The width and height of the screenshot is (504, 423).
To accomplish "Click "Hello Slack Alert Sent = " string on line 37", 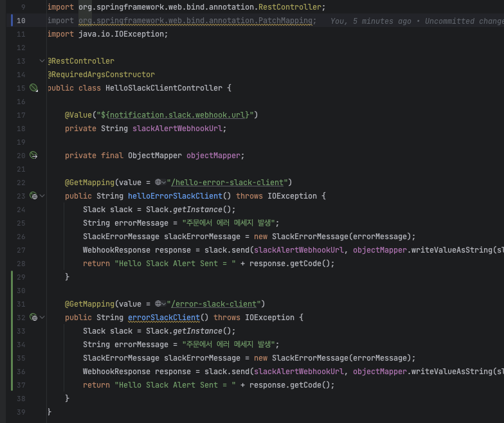I will 175,385.
